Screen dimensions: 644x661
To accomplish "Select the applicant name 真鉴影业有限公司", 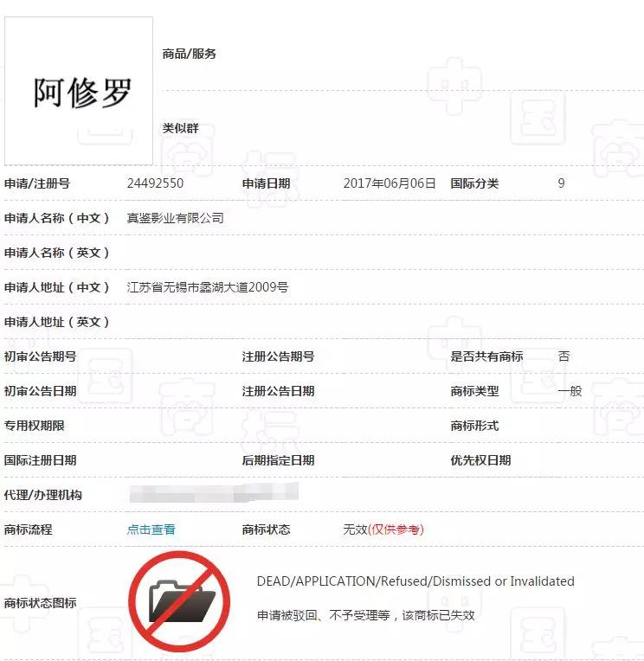I will (x=176, y=218).
